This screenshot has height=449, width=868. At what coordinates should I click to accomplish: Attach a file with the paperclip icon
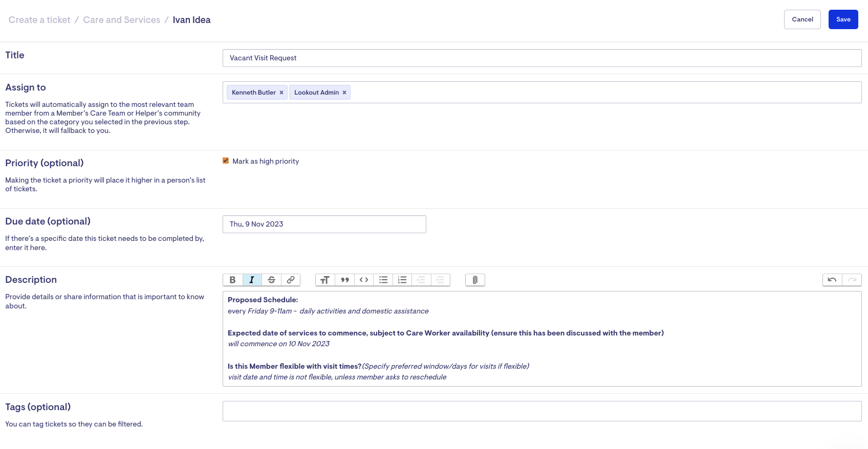(x=475, y=280)
